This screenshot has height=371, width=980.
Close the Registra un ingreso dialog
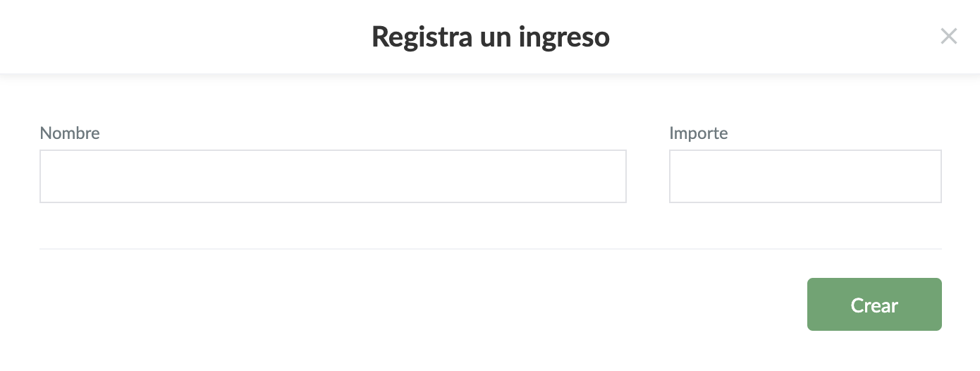click(948, 37)
